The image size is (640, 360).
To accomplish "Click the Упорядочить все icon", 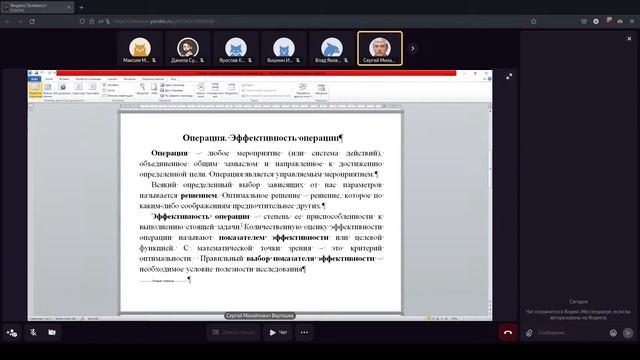I will pyautogui.click(x=215, y=90).
